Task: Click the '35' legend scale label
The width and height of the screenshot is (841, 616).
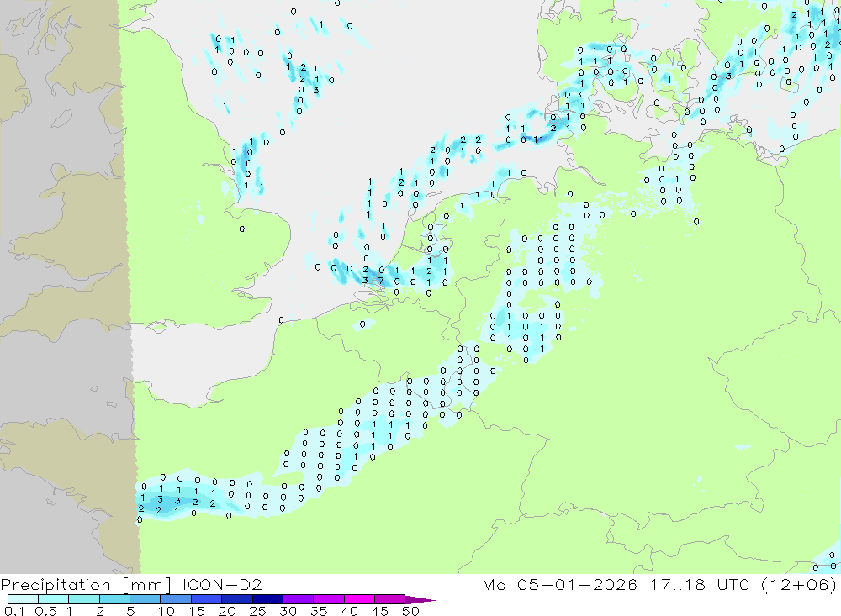Action: (319, 611)
